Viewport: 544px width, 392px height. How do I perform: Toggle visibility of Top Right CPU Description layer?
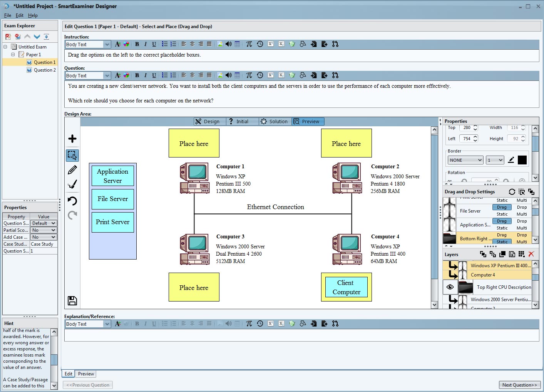pos(450,287)
